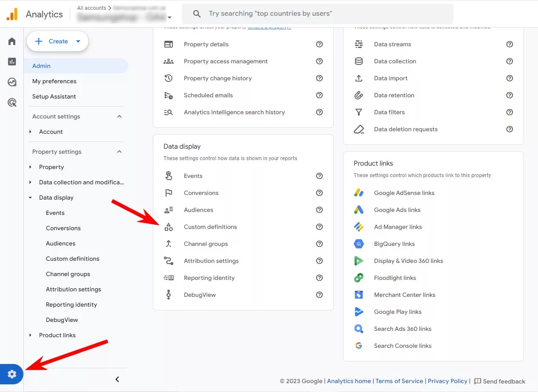The height and width of the screenshot is (392, 538).
Task: Open Analytics Intelligence search history
Action: [234, 112]
